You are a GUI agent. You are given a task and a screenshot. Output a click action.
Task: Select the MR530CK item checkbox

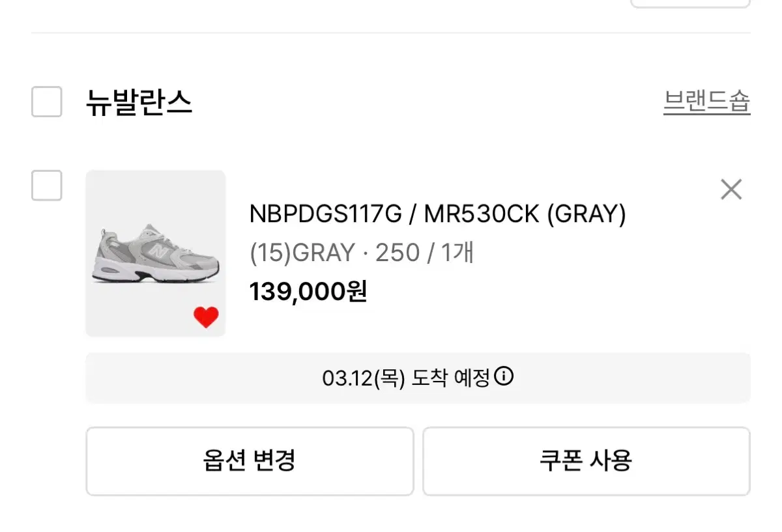(47, 186)
